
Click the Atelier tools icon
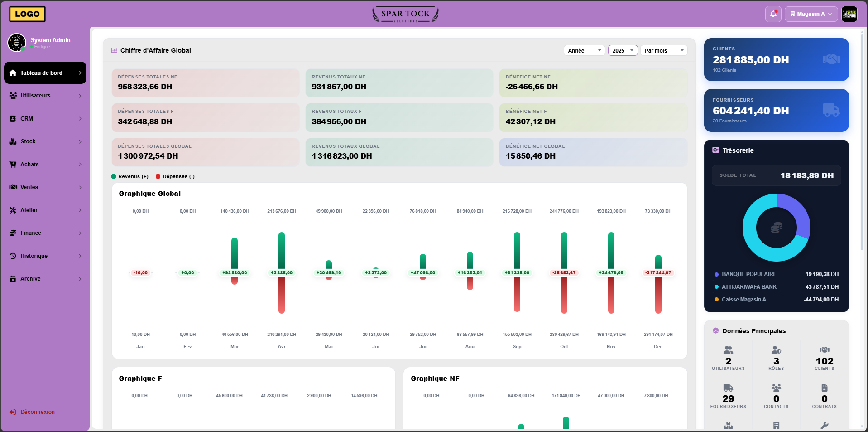pyautogui.click(x=13, y=210)
